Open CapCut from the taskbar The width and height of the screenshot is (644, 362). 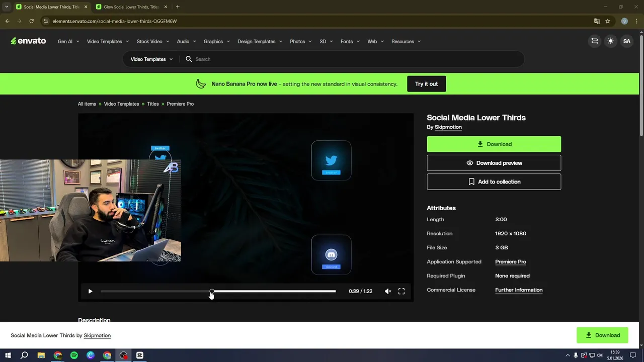coord(140,355)
